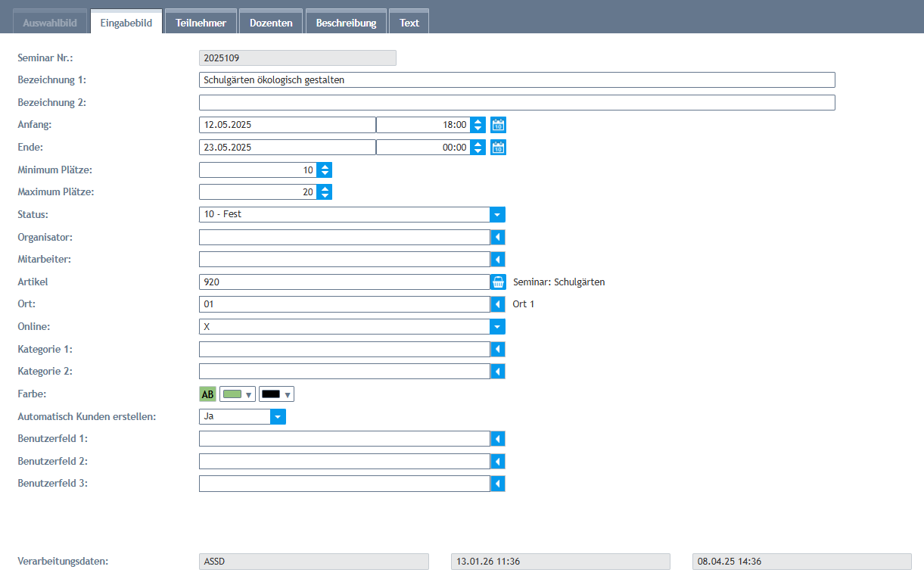This screenshot has width=924, height=579.
Task: Open calendar picker for Ende date
Action: coord(498,148)
